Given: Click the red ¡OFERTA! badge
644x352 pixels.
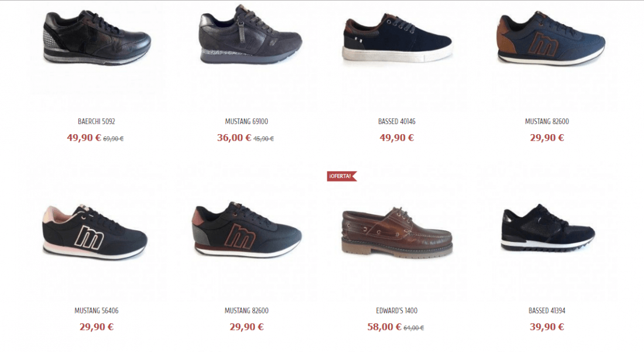Looking at the screenshot, I should 342,176.
